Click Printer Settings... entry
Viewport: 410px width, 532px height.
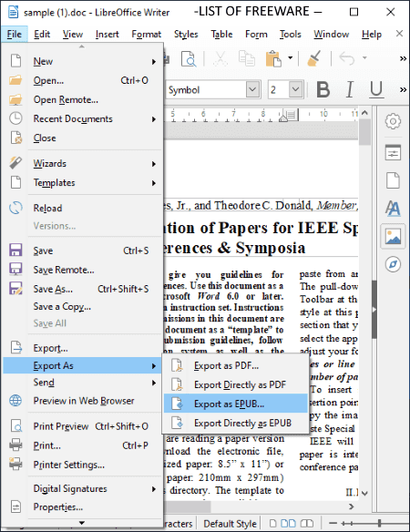(x=83, y=465)
